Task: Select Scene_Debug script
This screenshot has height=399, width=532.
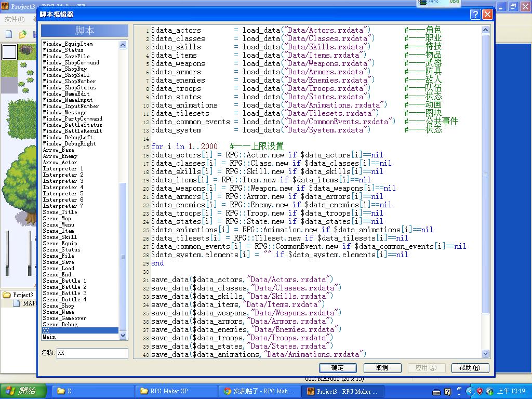Action: [60, 324]
